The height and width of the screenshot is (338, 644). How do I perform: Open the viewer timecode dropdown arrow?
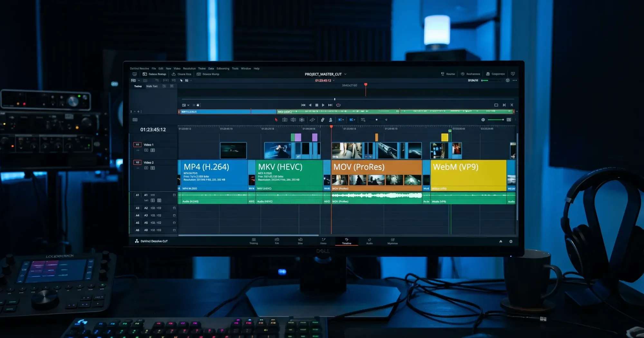coord(334,80)
